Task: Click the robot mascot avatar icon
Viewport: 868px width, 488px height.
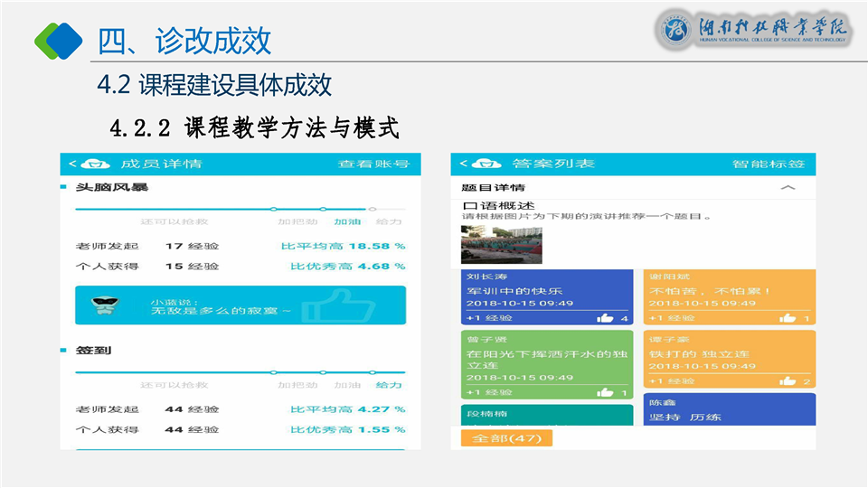Action: (108, 305)
